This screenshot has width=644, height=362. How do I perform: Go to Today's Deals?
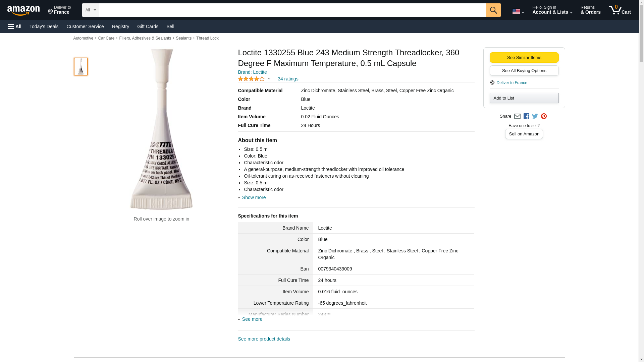pyautogui.click(x=44, y=26)
